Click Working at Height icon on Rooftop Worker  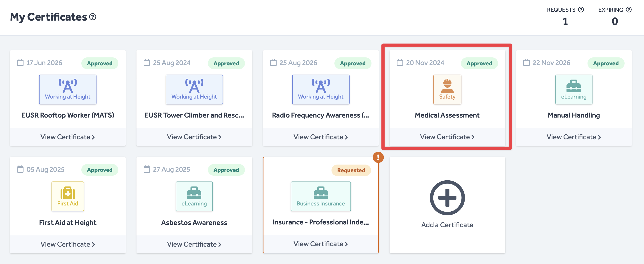coord(68,89)
